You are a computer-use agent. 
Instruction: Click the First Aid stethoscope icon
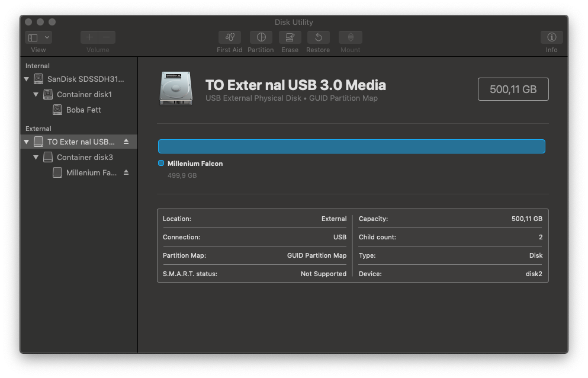click(x=230, y=37)
